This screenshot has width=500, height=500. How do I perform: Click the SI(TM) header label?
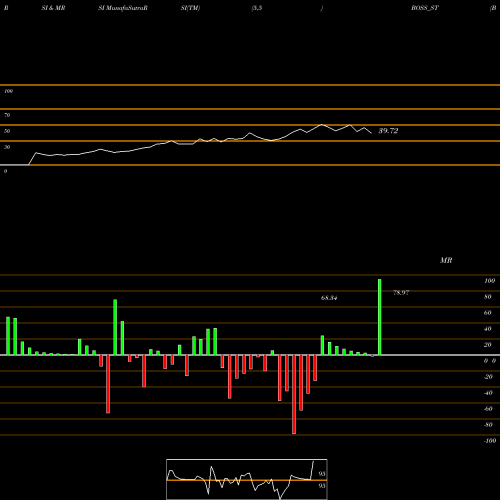tap(190, 8)
